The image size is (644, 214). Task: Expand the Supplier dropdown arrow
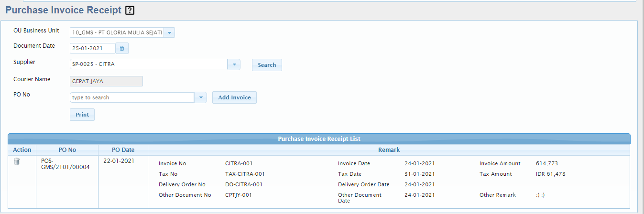(234, 64)
